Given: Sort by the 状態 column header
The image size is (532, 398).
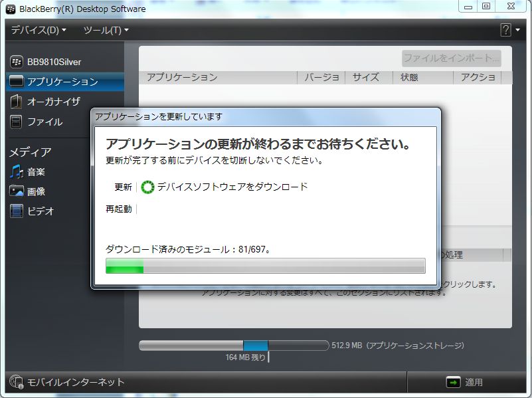Looking at the screenshot, I should click(423, 77).
